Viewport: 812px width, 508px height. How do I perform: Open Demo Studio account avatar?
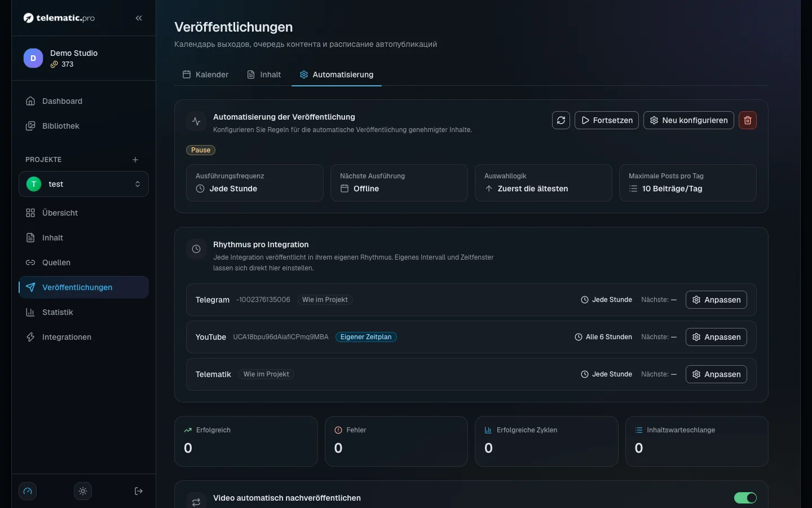point(33,58)
